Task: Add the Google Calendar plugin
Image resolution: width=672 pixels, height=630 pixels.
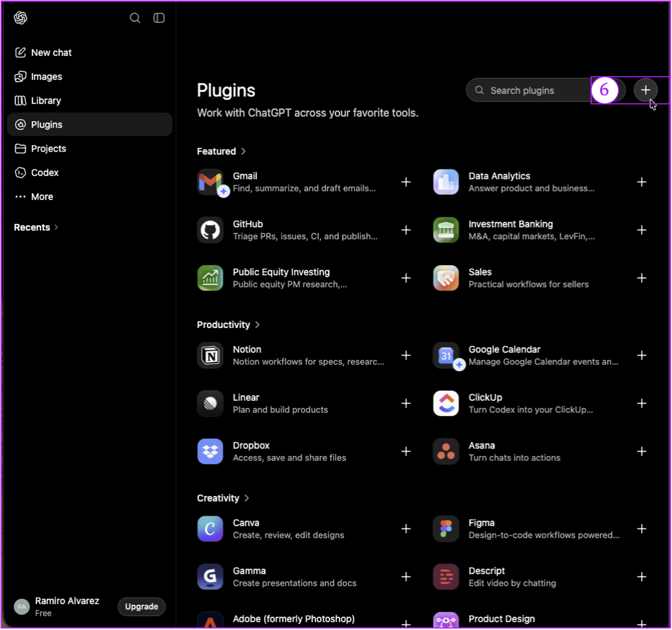Action: pos(642,355)
